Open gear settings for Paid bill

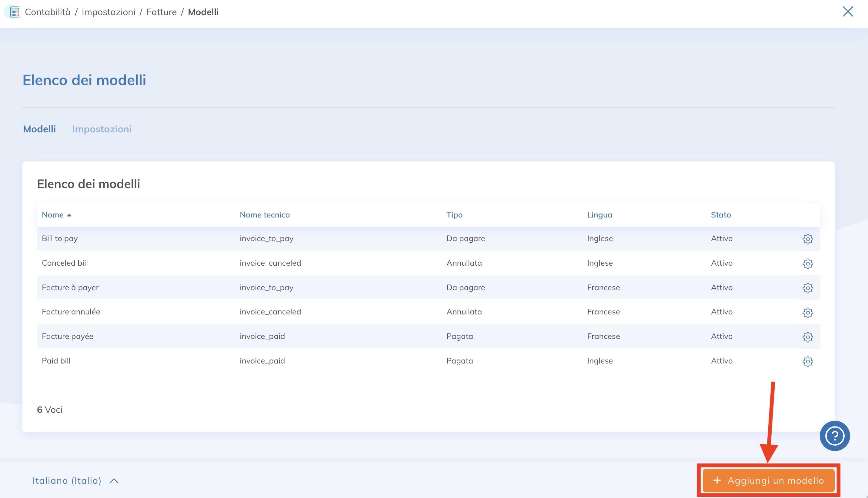click(807, 361)
